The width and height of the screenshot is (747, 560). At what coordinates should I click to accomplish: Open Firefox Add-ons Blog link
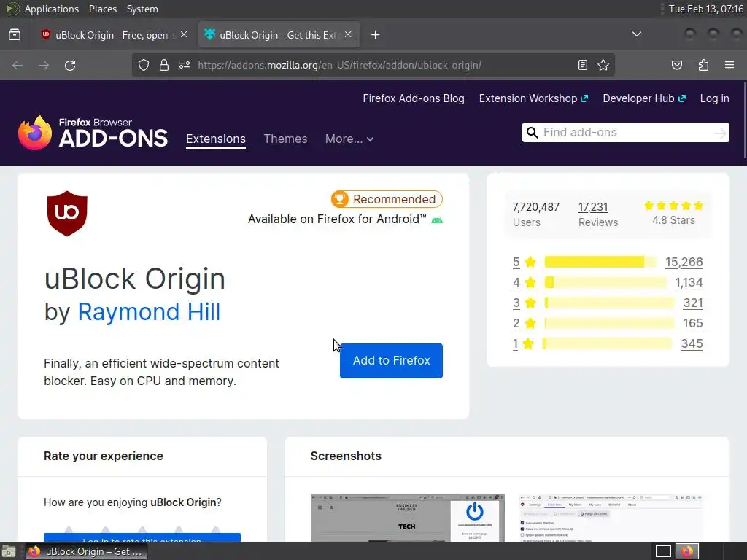(414, 98)
